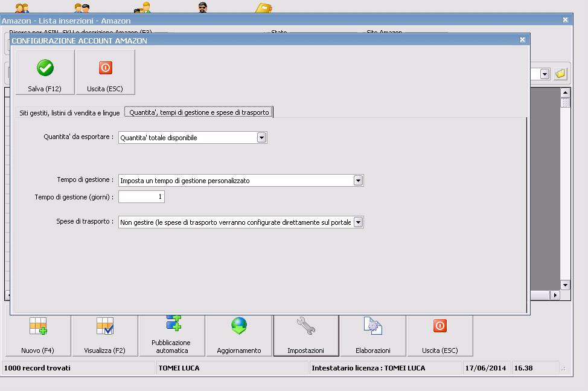Open the dropdown arrow next to the folder icon
The image size is (588, 391).
(x=545, y=74)
